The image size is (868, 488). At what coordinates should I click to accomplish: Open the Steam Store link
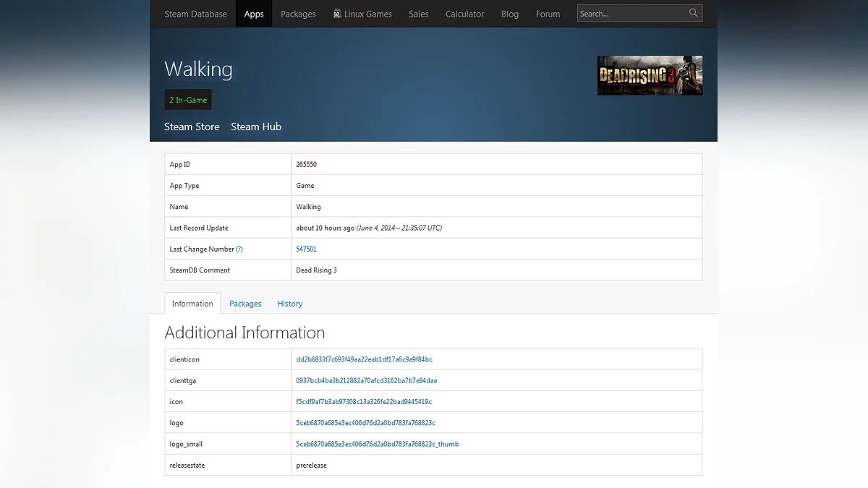pos(192,127)
